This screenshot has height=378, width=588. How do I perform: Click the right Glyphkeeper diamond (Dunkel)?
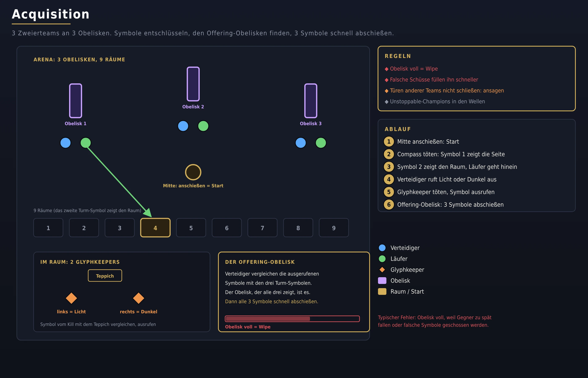tap(138, 298)
